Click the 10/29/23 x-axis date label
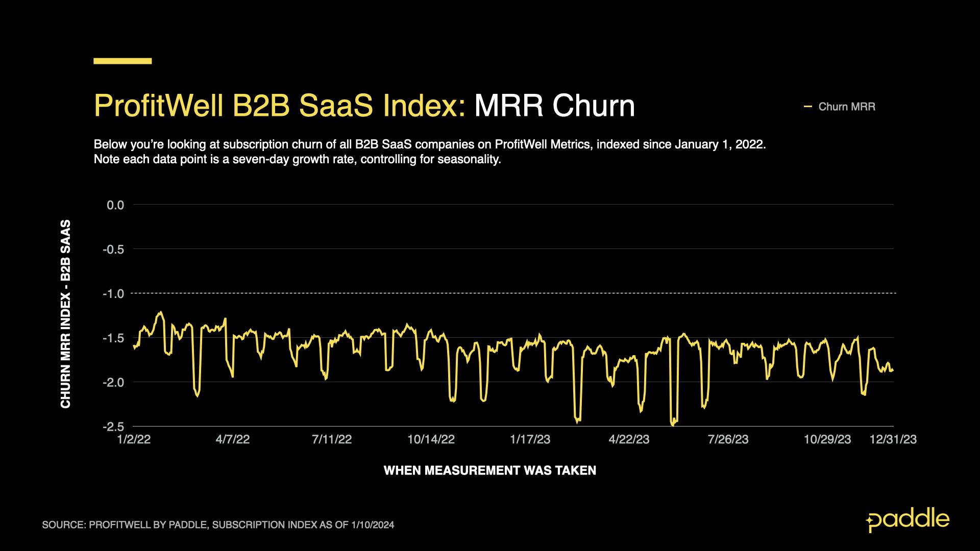The height and width of the screenshot is (551, 980). click(x=827, y=440)
